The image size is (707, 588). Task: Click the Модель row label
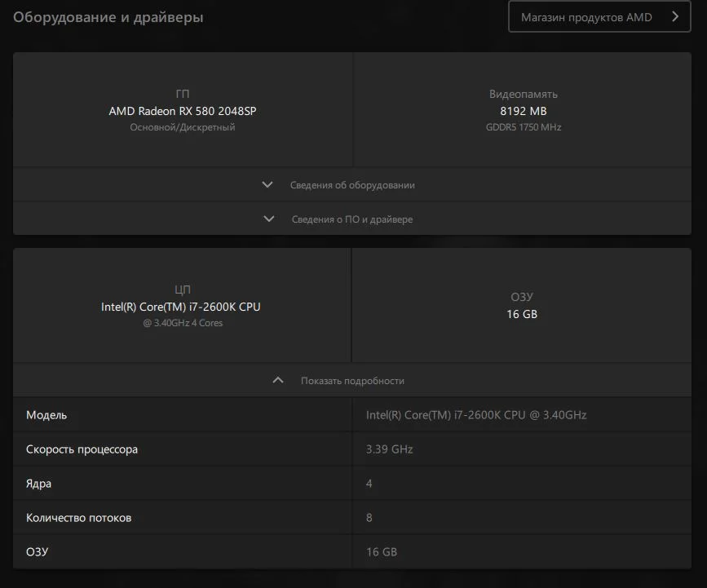[46, 415]
